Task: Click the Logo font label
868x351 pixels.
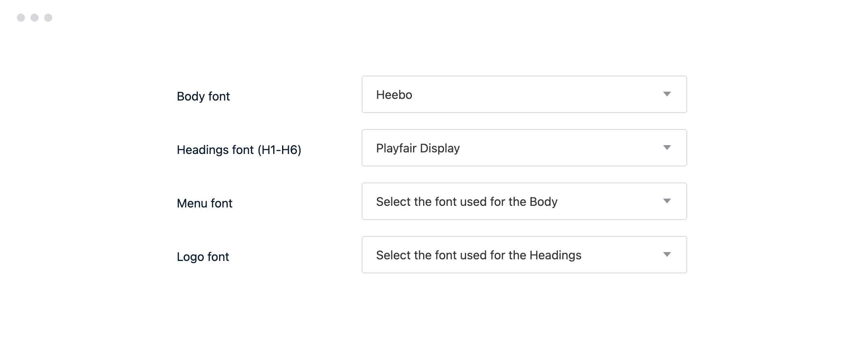Action: [x=203, y=256]
